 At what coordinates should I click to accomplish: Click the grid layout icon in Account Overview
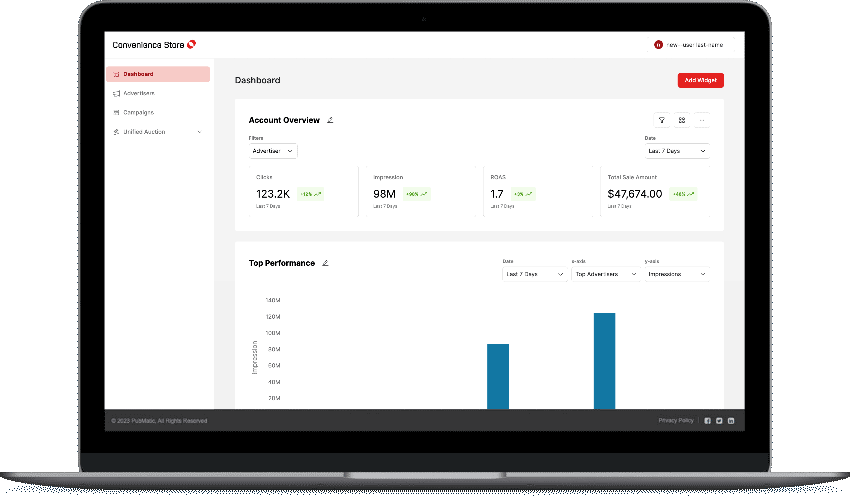tap(681, 120)
